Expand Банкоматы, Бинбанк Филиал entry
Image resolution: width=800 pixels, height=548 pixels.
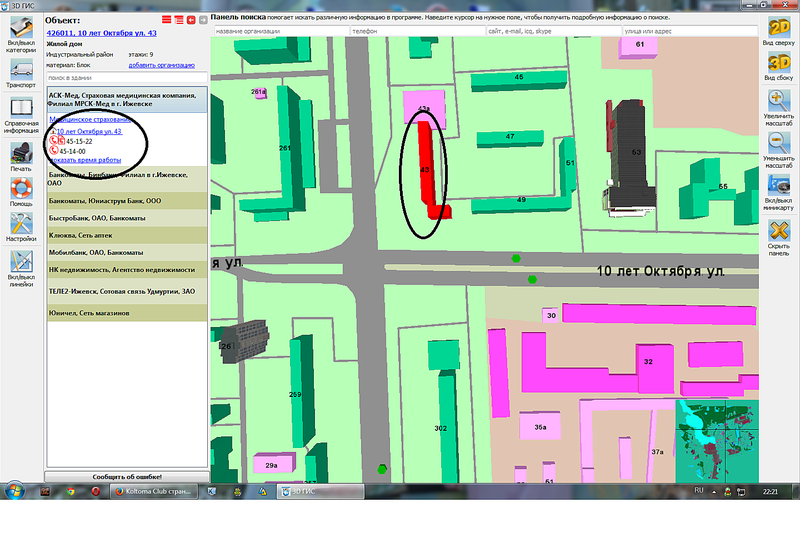[127, 179]
